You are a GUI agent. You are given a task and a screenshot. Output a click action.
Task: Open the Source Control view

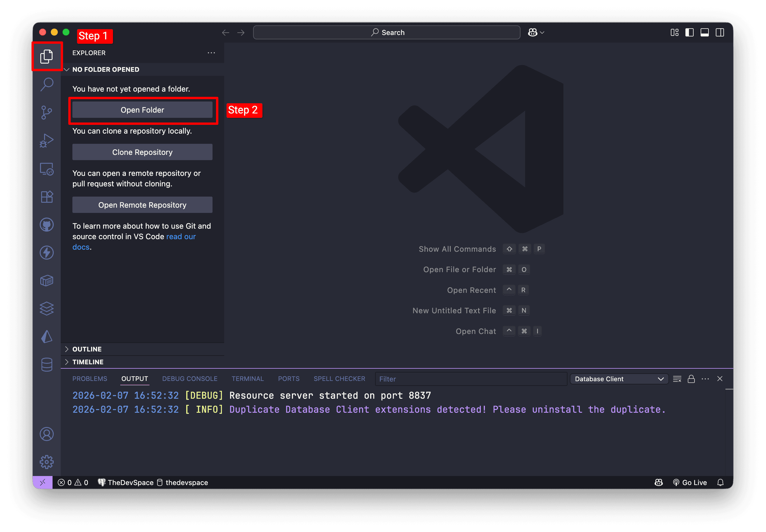47,112
